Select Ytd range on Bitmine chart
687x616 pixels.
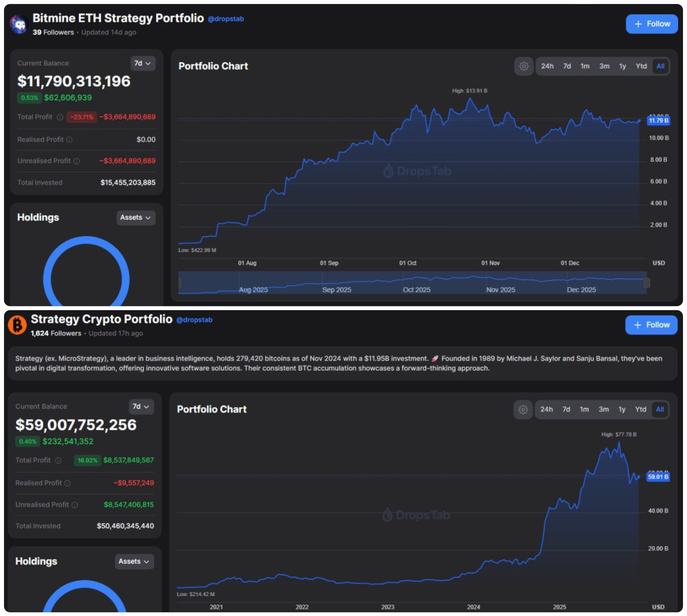coord(641,66)
